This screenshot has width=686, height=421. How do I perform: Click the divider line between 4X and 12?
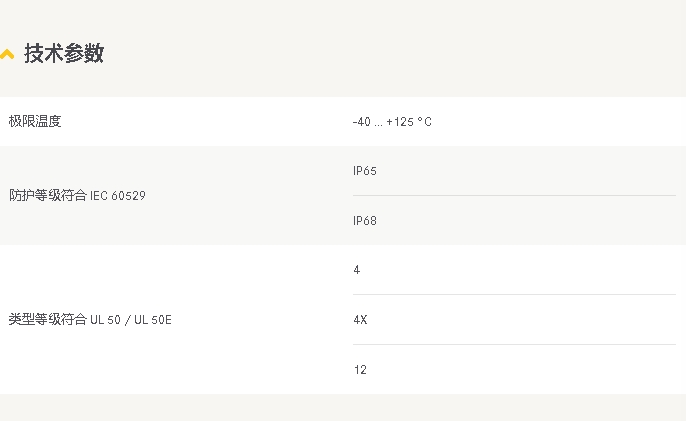514,344
